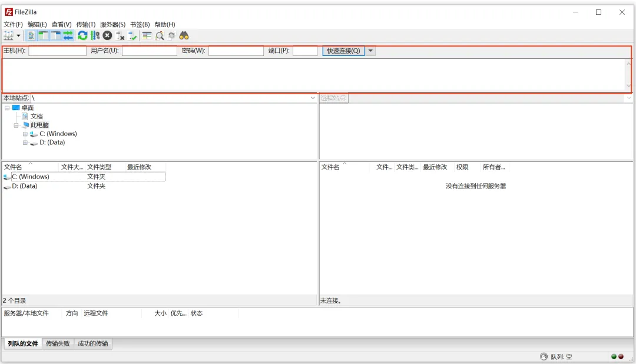Toggle local directory tree display icon
This screenshot has height=364, width=636.
pyautogui.click(x=43, y=36)
